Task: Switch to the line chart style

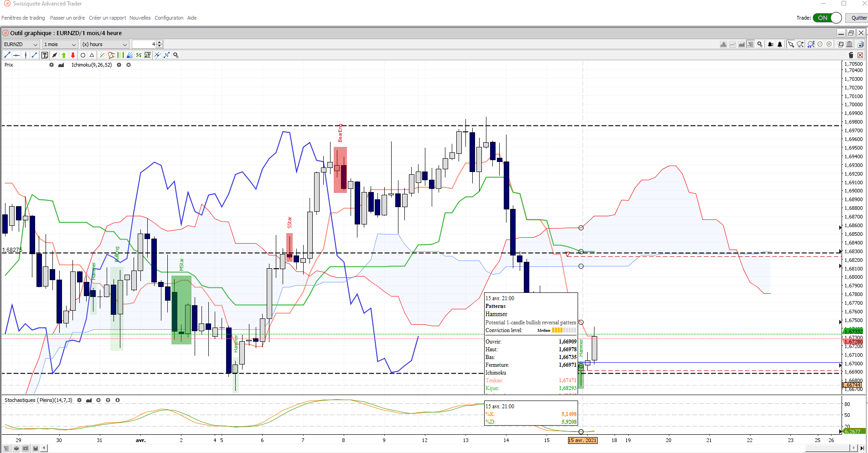Action: pos(733,44)
